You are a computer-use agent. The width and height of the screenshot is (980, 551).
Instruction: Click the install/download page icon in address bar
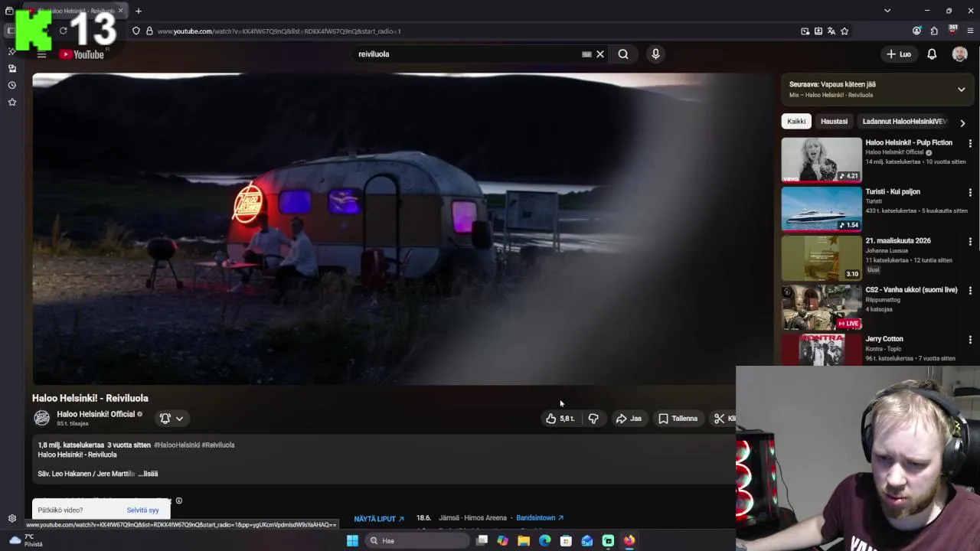tap(818, 31)
